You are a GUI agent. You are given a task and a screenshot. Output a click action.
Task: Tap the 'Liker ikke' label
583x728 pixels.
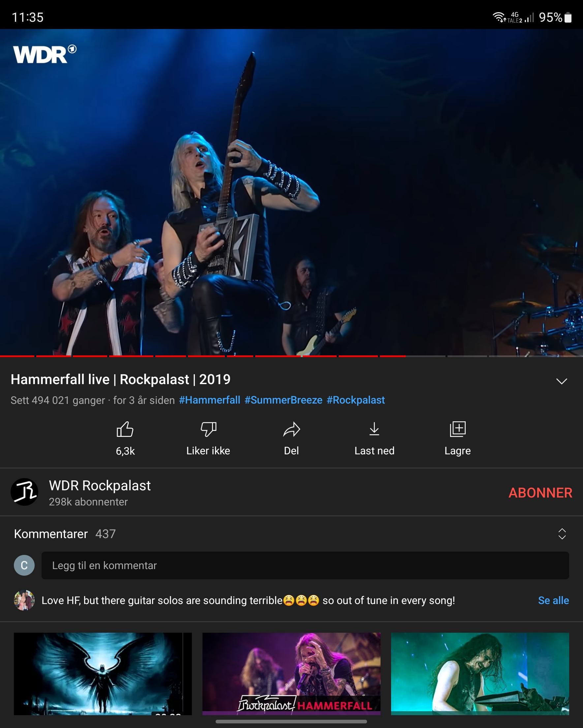coord(208,451)
